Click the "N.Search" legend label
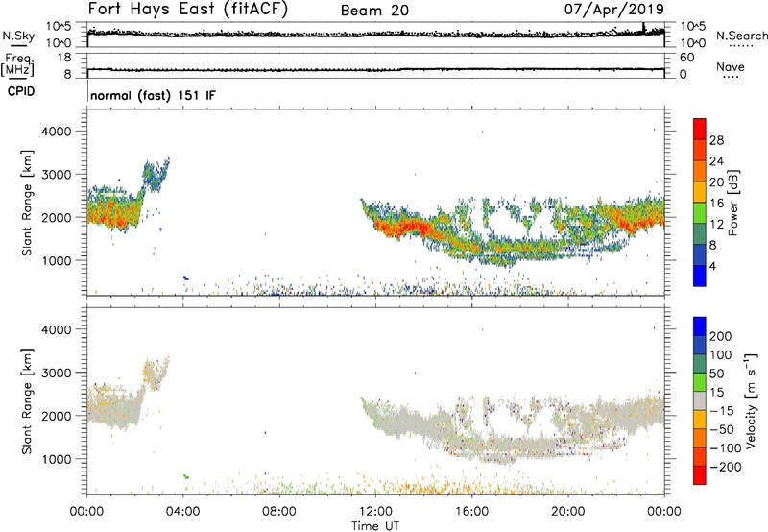Image resolution: width=768 pixels, height=532 pixels. pyautogui.click(x=742, y=36)
